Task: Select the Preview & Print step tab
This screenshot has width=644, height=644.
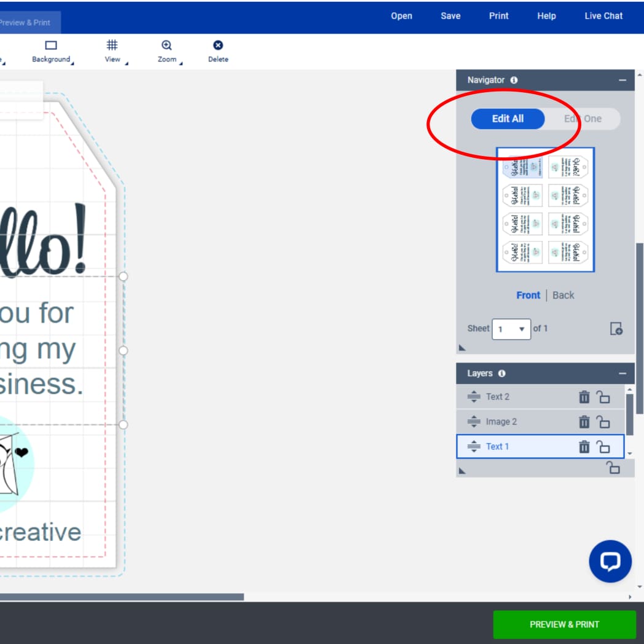Action: [29, 23]
